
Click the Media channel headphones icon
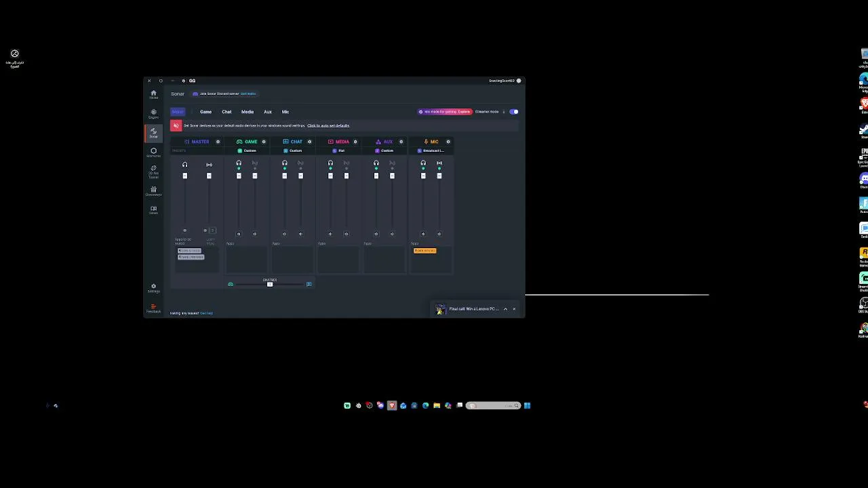330,163
